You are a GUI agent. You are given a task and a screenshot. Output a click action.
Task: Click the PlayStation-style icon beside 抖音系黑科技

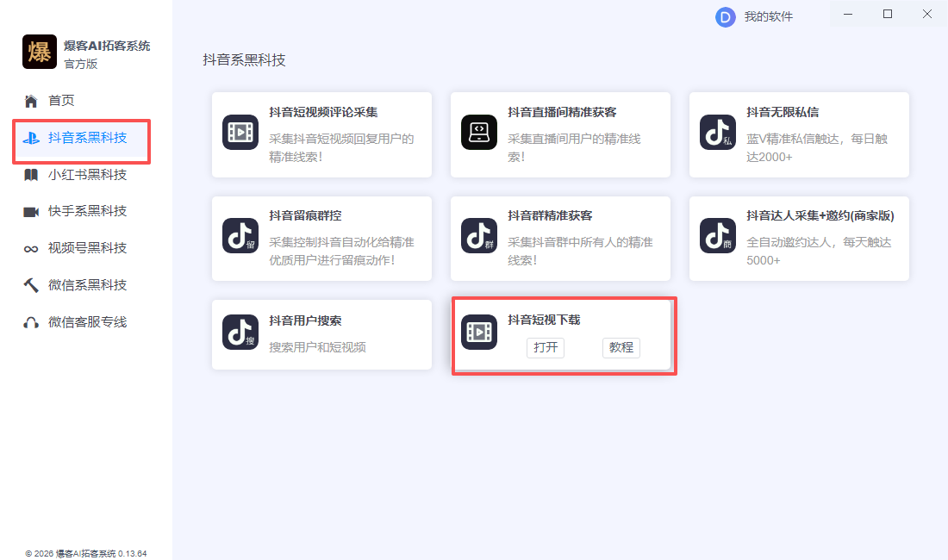click(31, 138)
